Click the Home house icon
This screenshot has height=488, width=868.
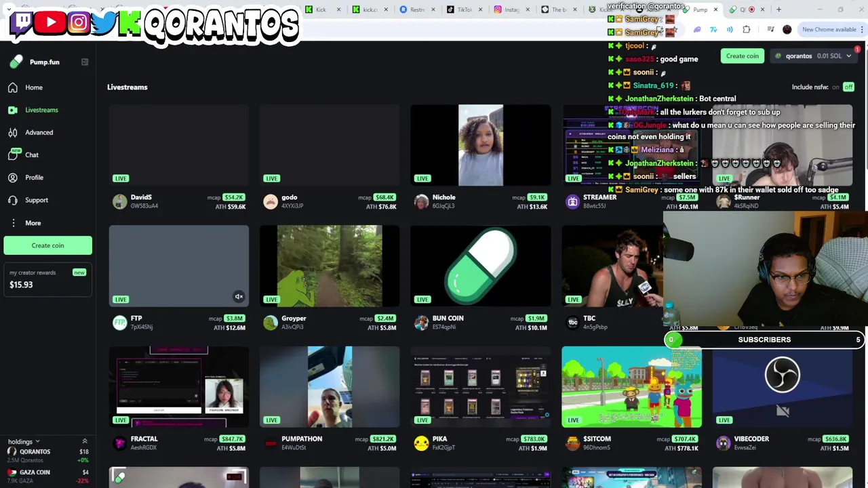(13, 87)
